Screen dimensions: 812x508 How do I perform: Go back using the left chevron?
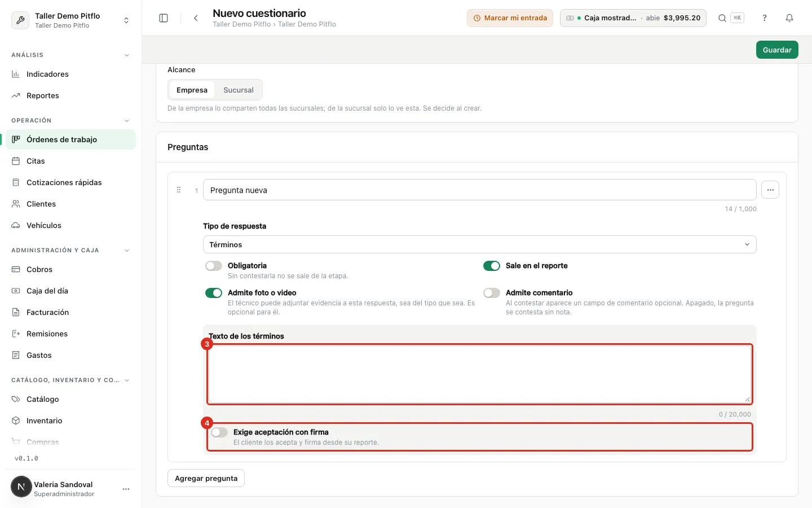pyautogui.click(x=196, y=18)
